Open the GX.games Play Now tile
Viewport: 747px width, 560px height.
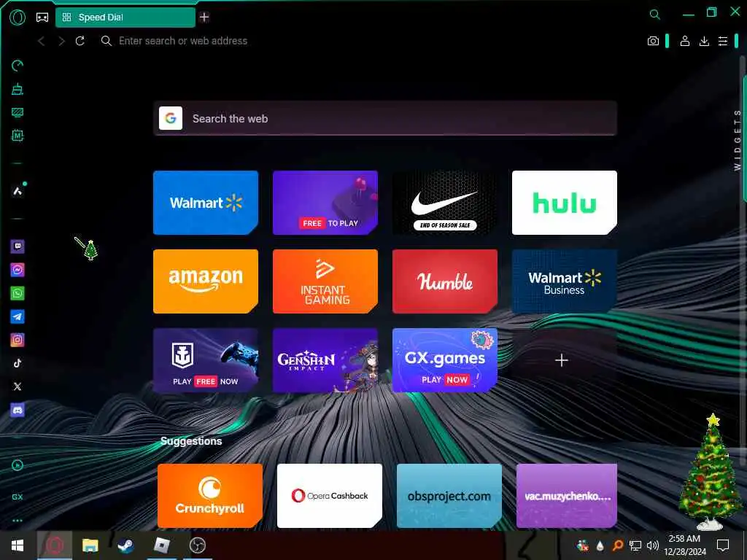(445, 360)
